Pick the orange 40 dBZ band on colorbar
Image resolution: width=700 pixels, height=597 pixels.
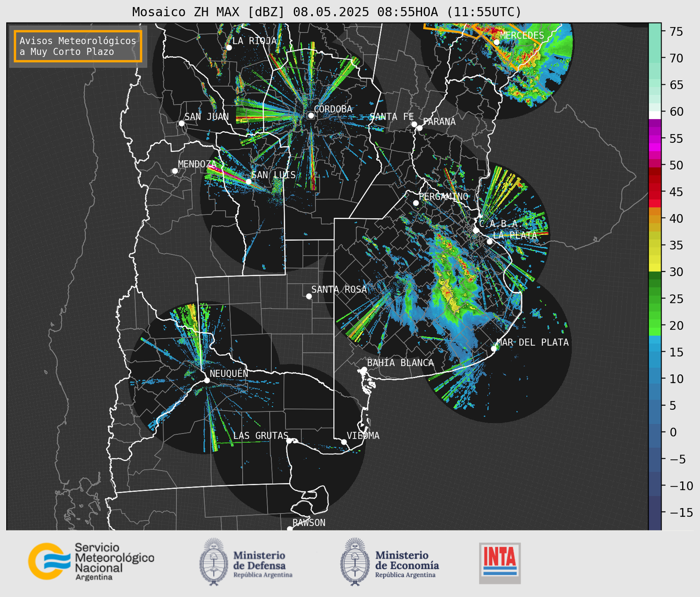tap(655, 218)
